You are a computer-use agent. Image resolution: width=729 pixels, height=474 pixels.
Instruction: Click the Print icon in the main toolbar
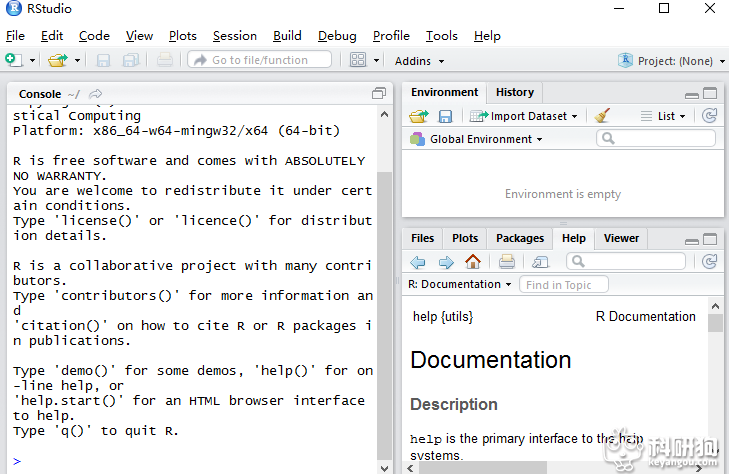pos(165,60)
